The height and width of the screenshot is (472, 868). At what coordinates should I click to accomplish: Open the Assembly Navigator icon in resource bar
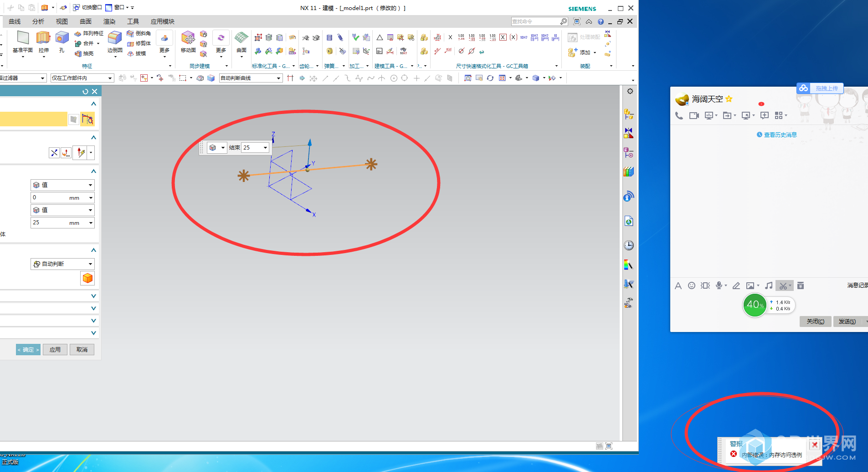click(x=629, y=114)
